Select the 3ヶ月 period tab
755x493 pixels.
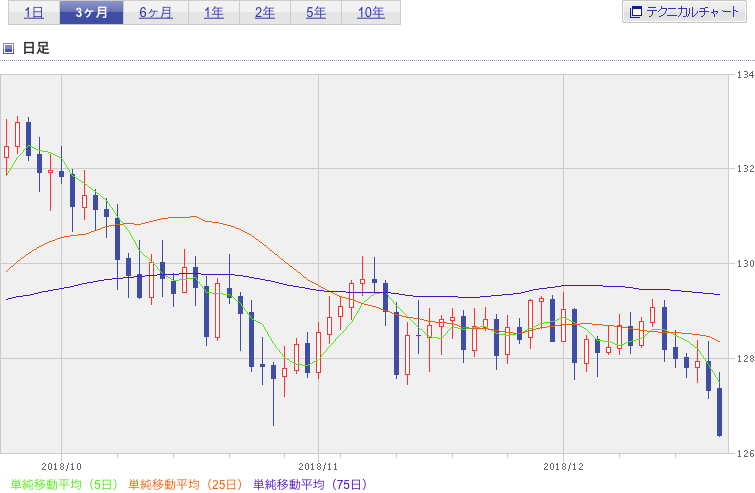(x=91, y=13)
